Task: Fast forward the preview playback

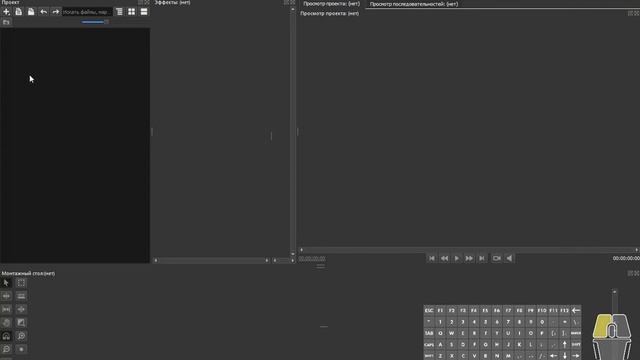Action: point(469,258)
